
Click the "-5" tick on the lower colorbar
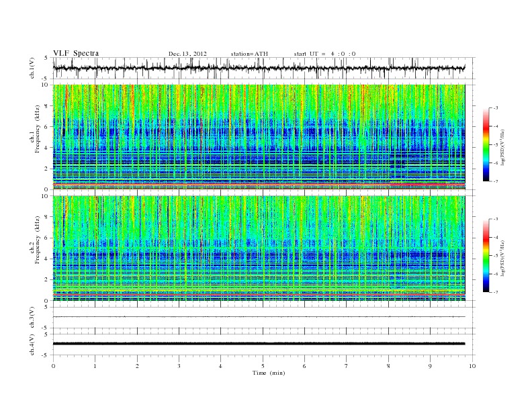[495, 256]
